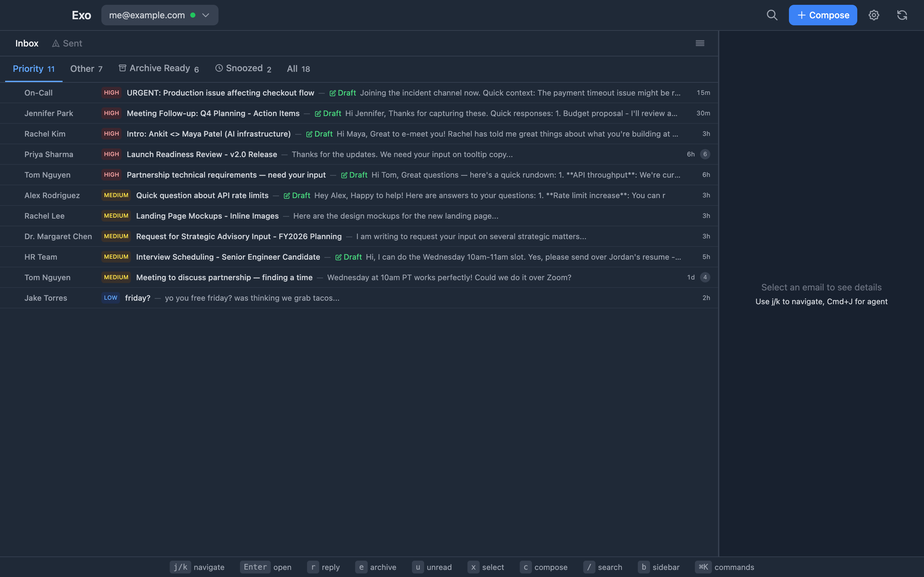Open the Interview Scheduling email from HR Team
924x577 pixels.
(228, 257)
